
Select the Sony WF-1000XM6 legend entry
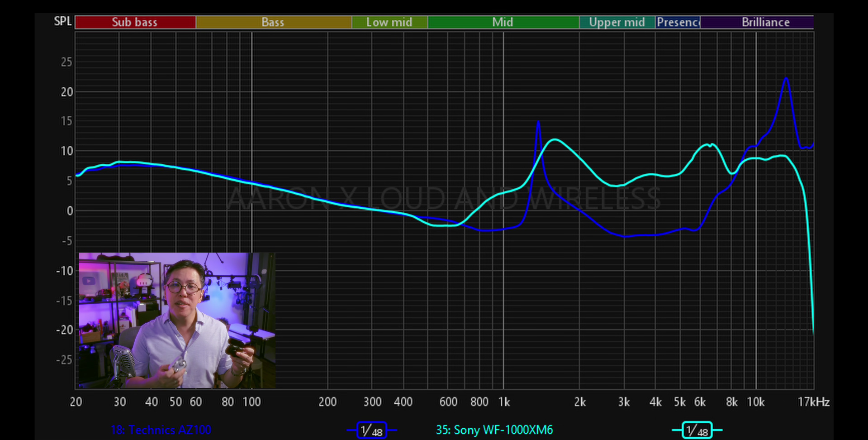494,430
